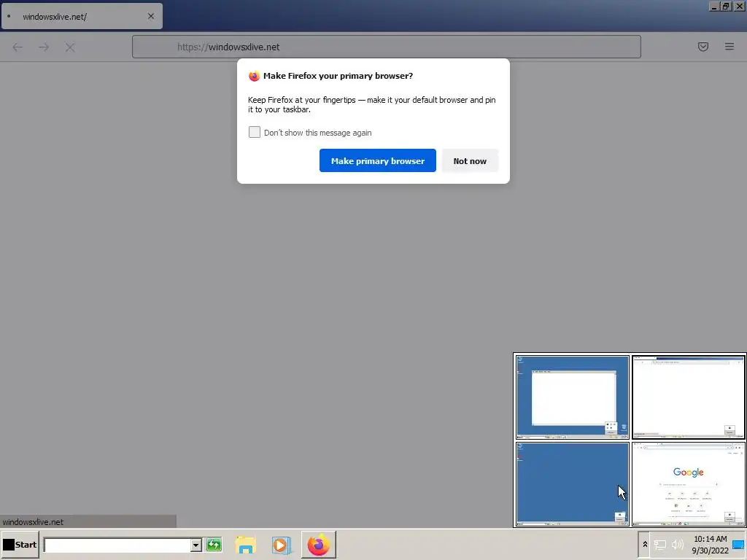Restore down the Firefox window

[726, 6]
